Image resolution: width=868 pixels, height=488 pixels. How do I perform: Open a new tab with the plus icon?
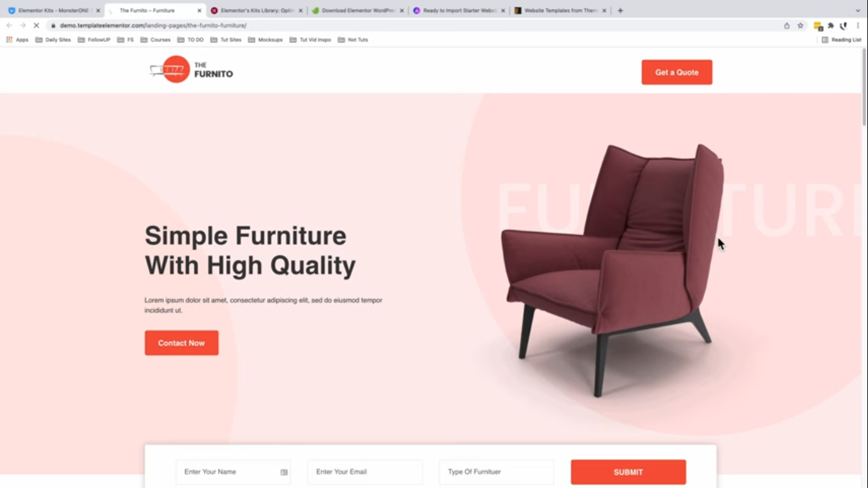tap(620, 10)
